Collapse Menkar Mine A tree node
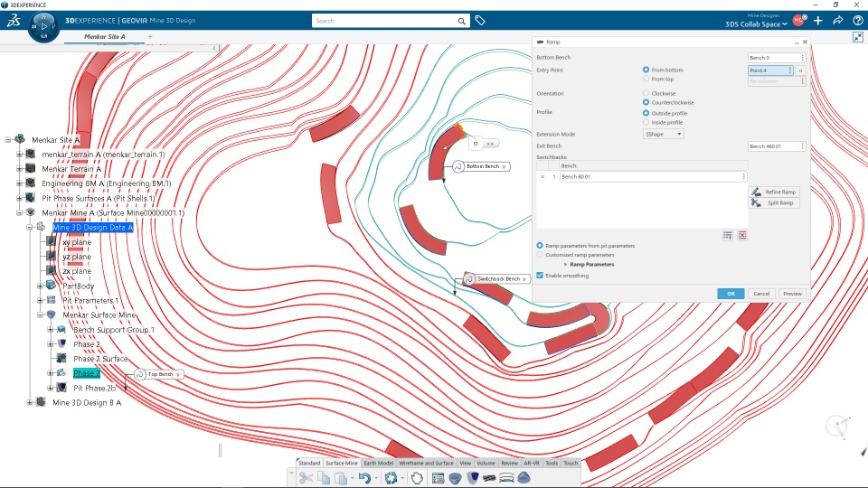Screen dimensions: 868x488 19,212
